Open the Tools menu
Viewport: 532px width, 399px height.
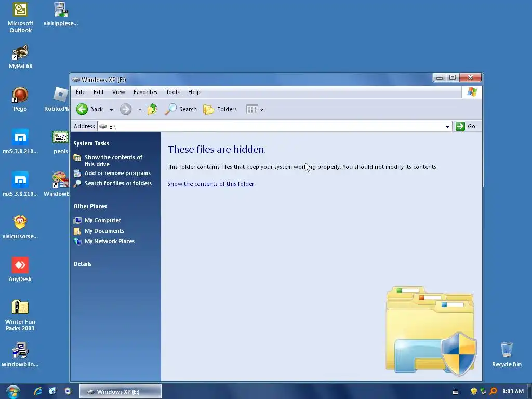(172, 92)
